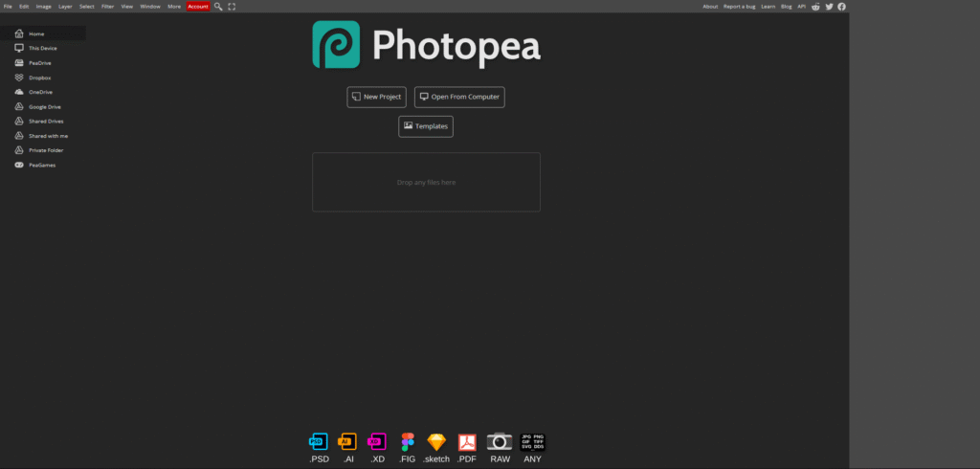The height and width of the screenshot is (469, 980).
Task: Click the .FIG Figma format icon
Action: coord(408,442)
